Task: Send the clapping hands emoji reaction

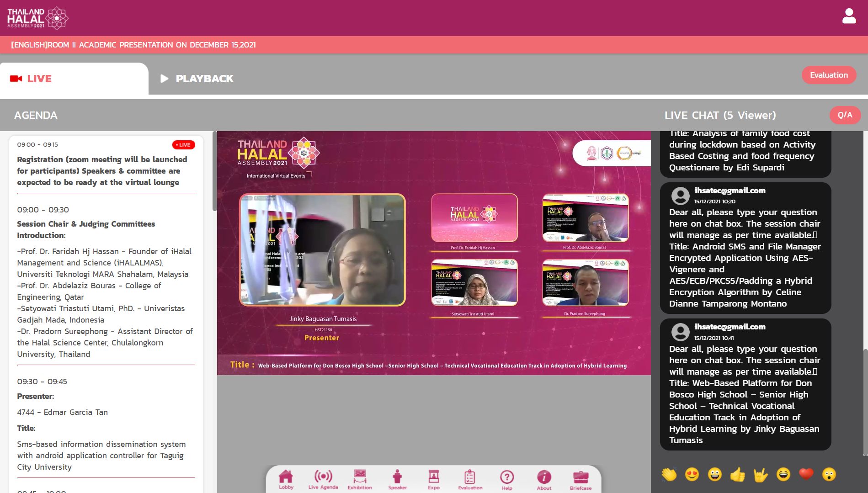Action: pyautogui.click(x=669, y=474)
